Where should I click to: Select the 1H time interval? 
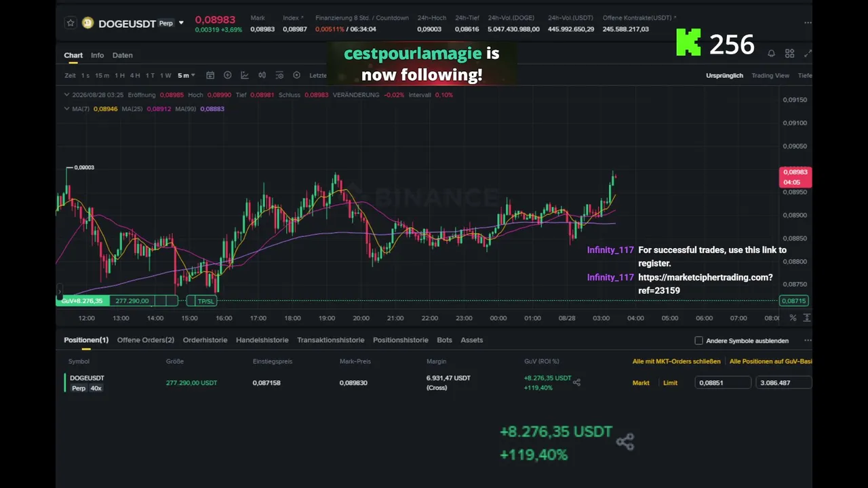click(x=119, y=75)
